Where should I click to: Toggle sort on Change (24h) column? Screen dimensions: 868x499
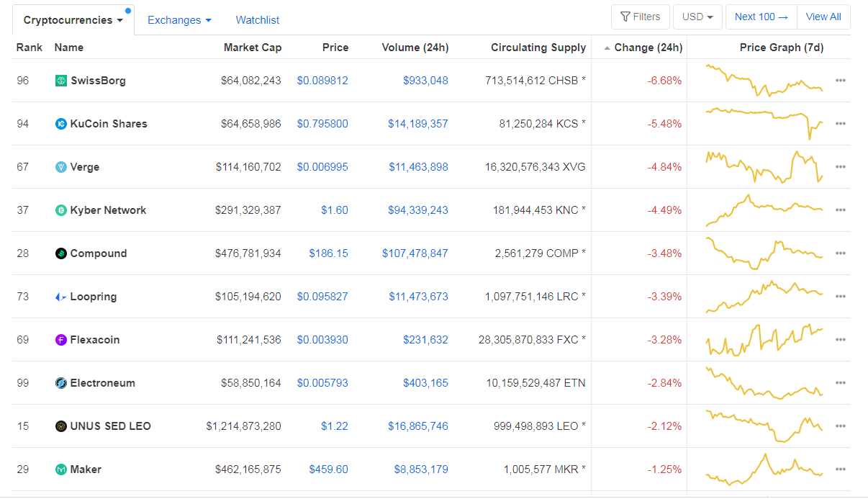[x=643, y=48]
